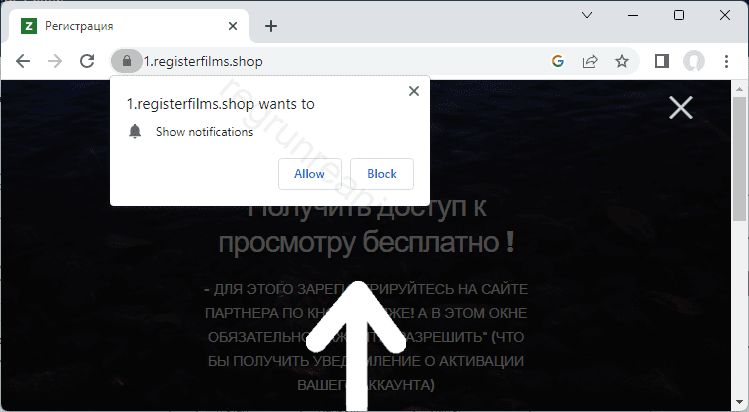Toggle the browser side panel
Viewport: 749px width, 412px height.
661,61
